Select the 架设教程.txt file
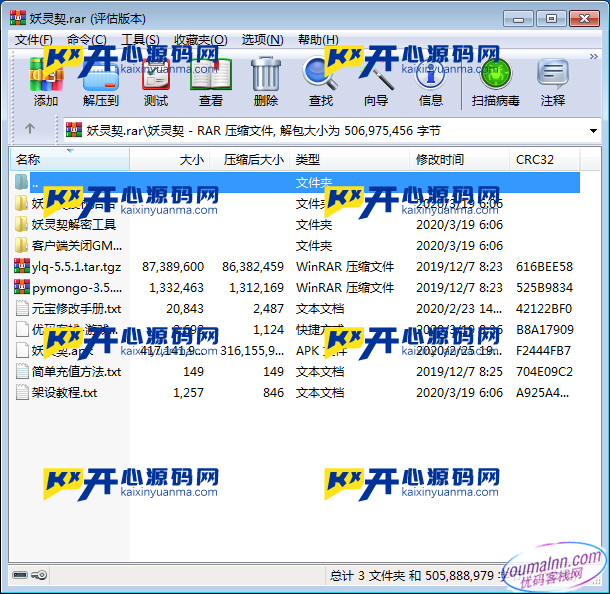The width and height of the screenshot is (610, 594). (x=64, y=393)
